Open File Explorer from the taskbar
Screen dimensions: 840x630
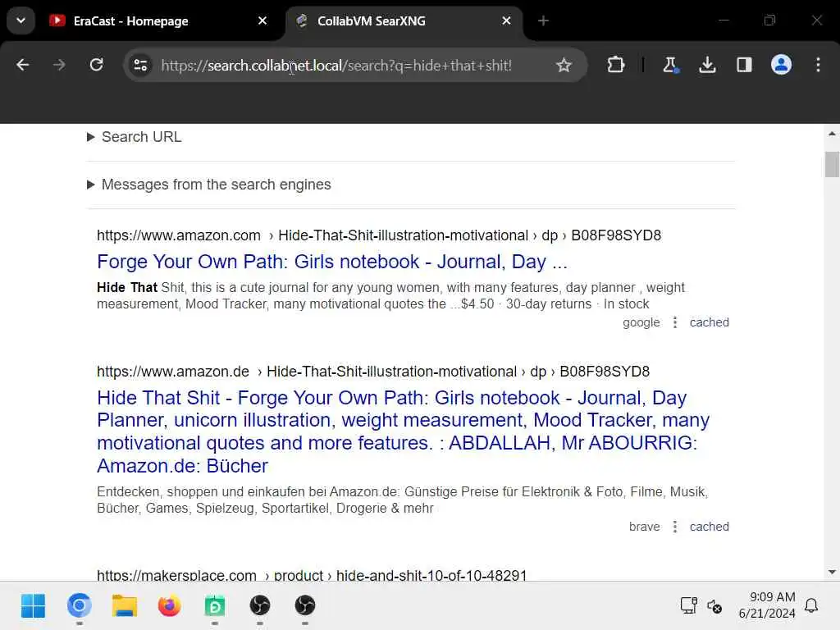pyautogui.click(x=125, y=606)
